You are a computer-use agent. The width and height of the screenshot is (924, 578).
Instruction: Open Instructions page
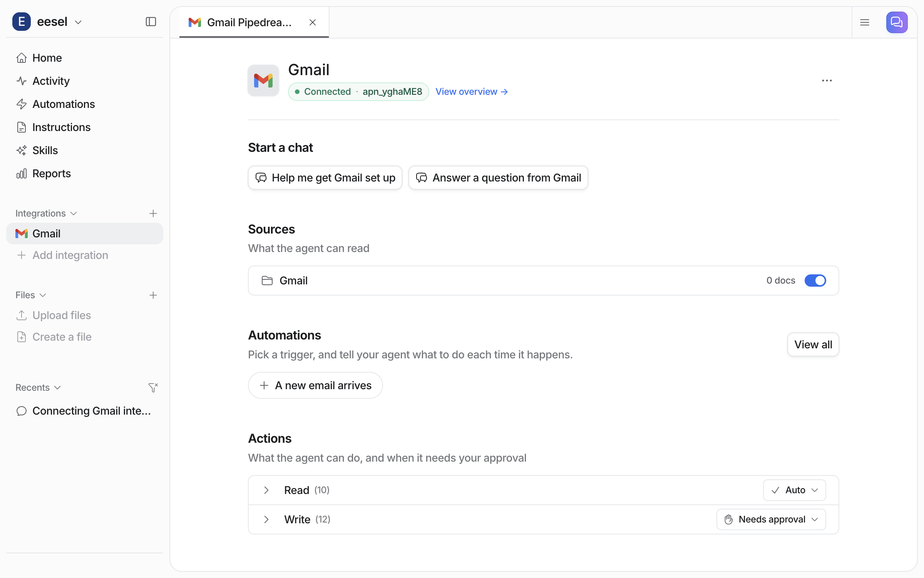click(x=85, y=127)
